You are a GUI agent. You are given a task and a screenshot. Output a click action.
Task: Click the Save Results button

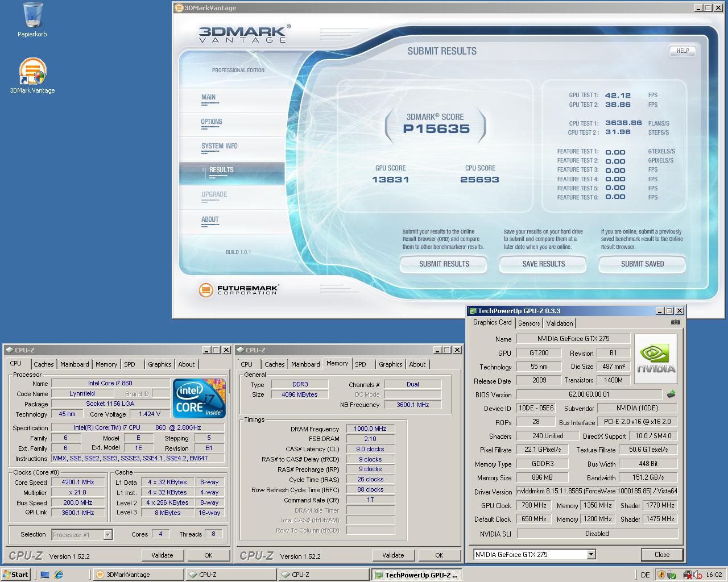(x=543, y=264)
